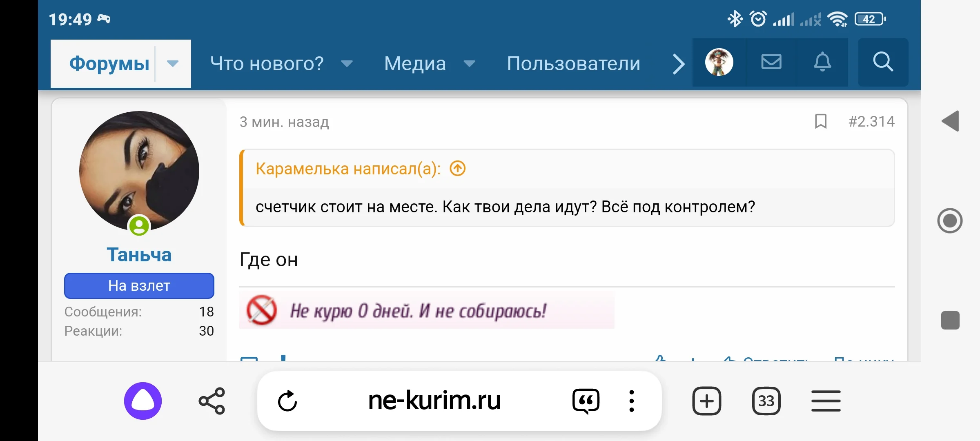Reveal more navigation items with the chevron

point(678,63)
